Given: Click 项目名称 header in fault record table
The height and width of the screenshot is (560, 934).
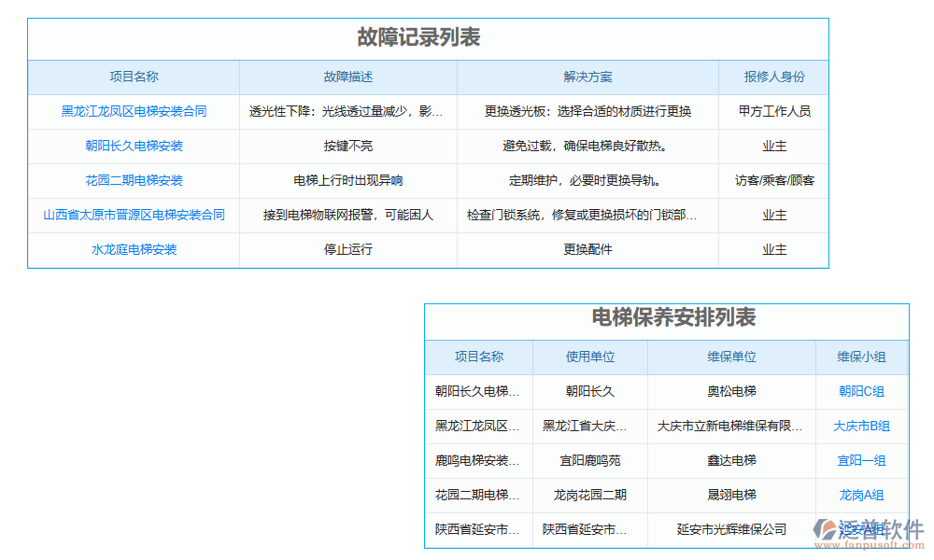Looking at the screenshot, I should click(x=134, y=77).
